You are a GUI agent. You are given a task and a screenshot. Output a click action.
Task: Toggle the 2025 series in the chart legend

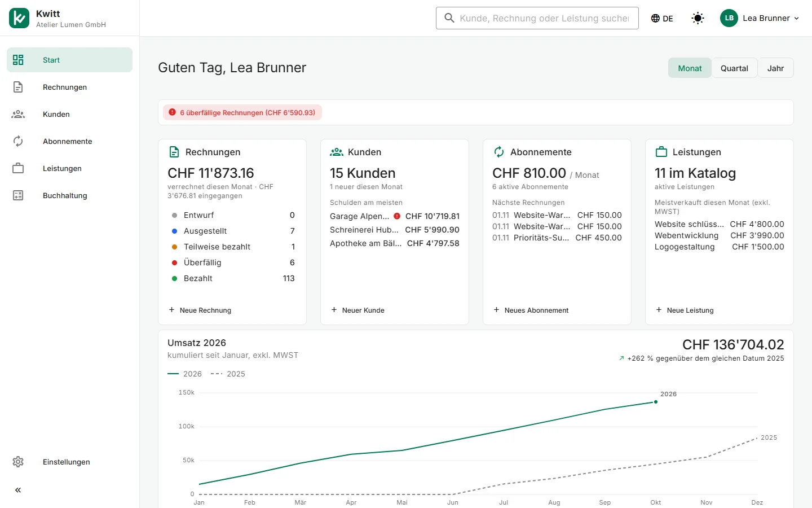pyautogui.click(x=228, y=374)
